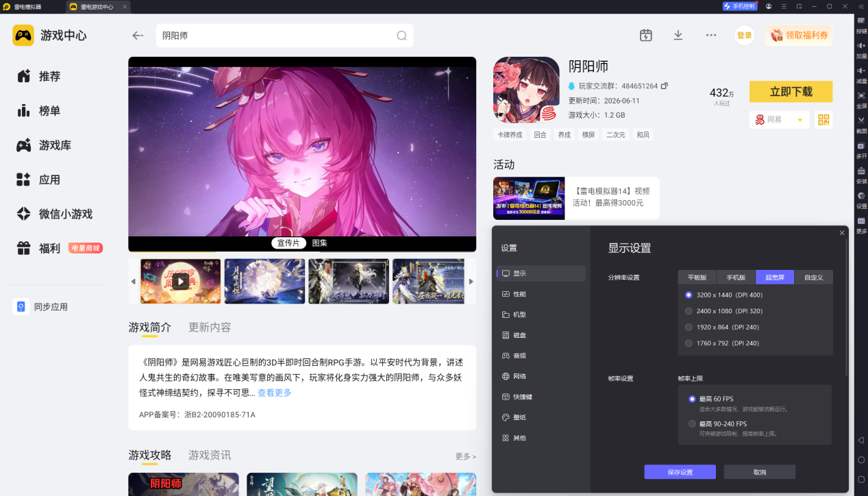Show the download QR code icon
The width and height of the screenshot is (868, 496).
click(823, 120)
